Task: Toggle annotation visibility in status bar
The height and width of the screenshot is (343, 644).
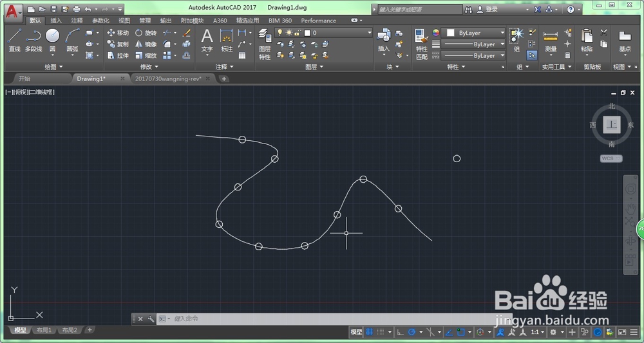Action: pyautogui.click(x=500, y=332)
